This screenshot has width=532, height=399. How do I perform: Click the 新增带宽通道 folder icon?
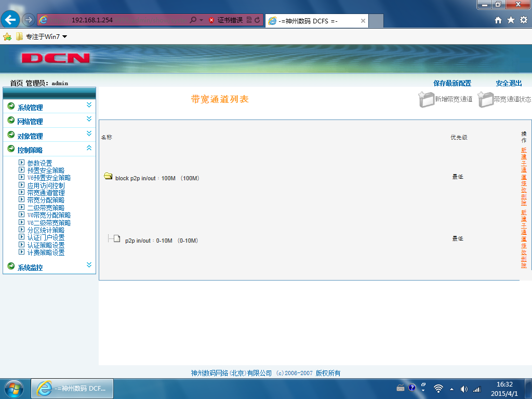coord(426,99)
